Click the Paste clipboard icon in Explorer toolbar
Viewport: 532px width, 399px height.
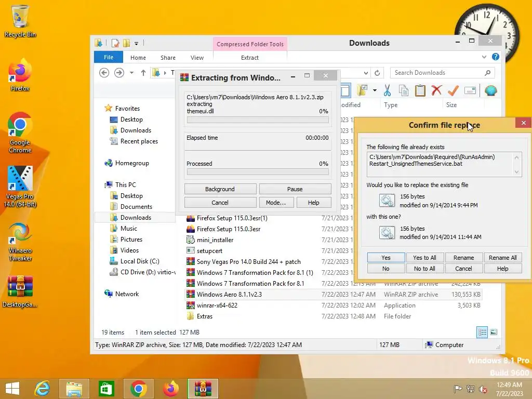420,90
